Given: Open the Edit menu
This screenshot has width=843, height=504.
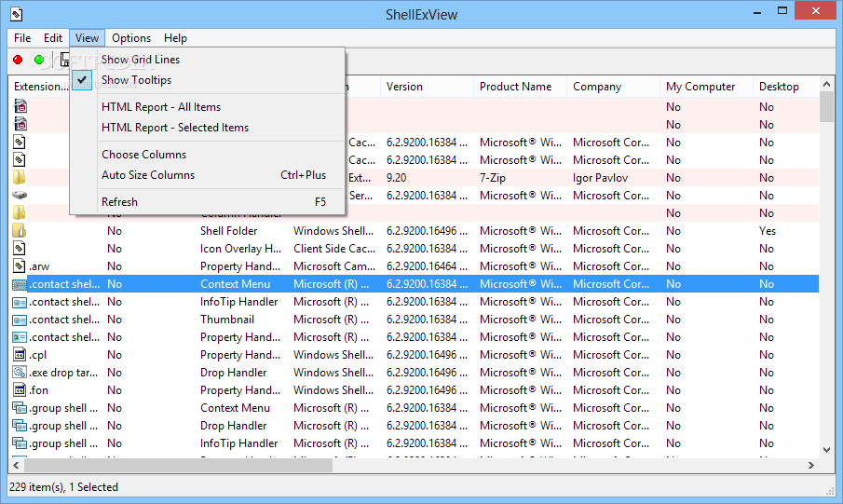Looking at the screenshot, I should coord(53,38).
